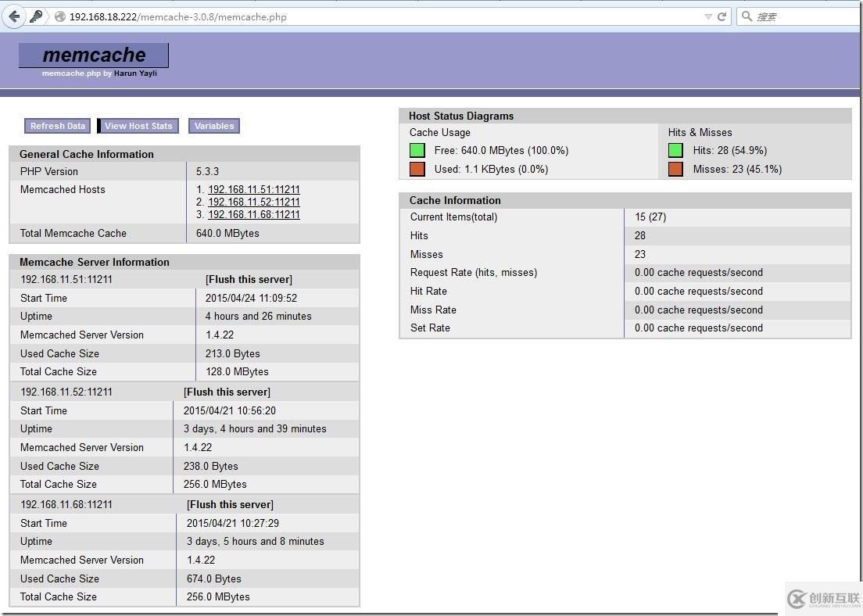This screenshot has height=616, width=863.
Task: Select Total Memcache Cache value 640.0 MBytes
Action: coord(227,234)
